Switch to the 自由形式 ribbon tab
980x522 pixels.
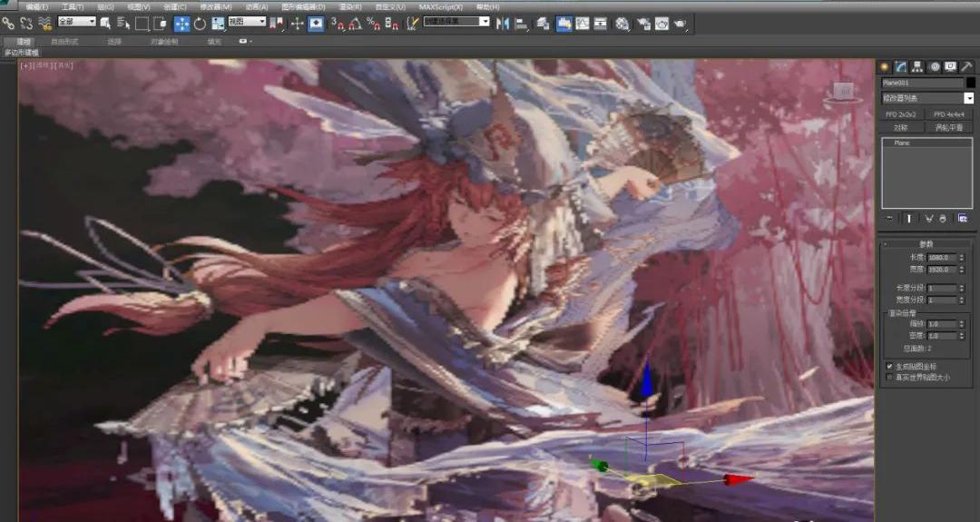(64, 42)
